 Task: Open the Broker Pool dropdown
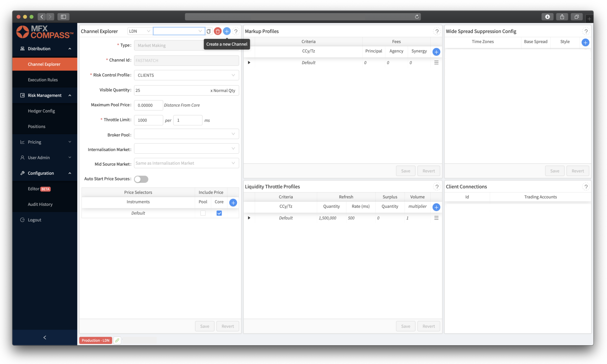[x=186, y=134]
